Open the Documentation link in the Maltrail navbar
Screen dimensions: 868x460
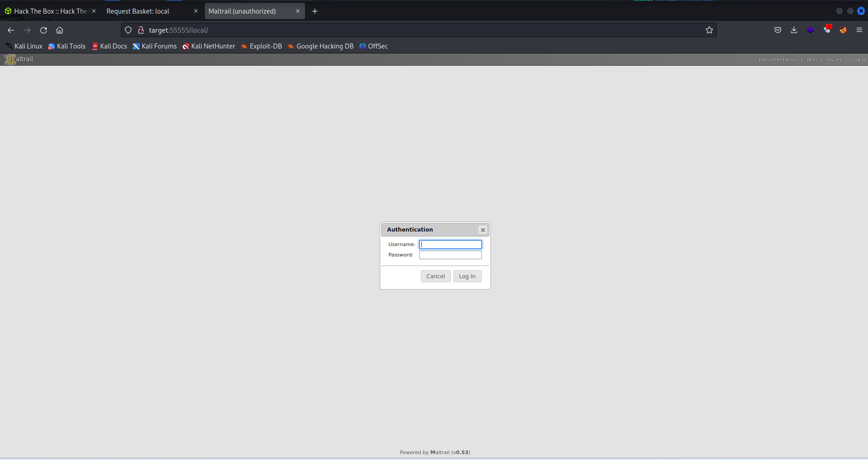pyautogui.click(x=778, y=59)
